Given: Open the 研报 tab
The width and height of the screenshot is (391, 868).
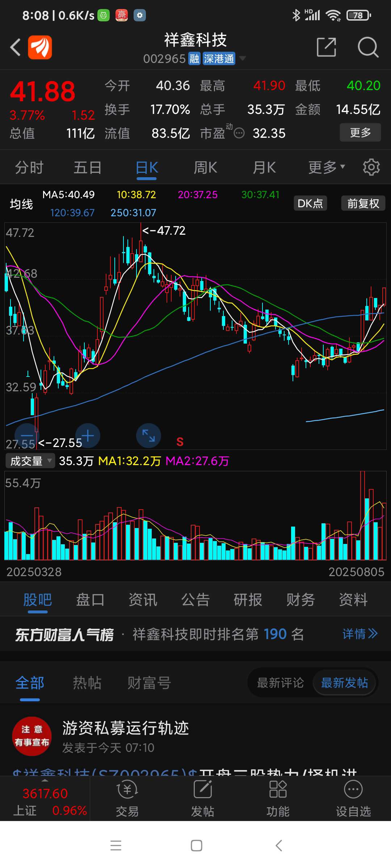Looking at the screenshot, I should [248, 600].
